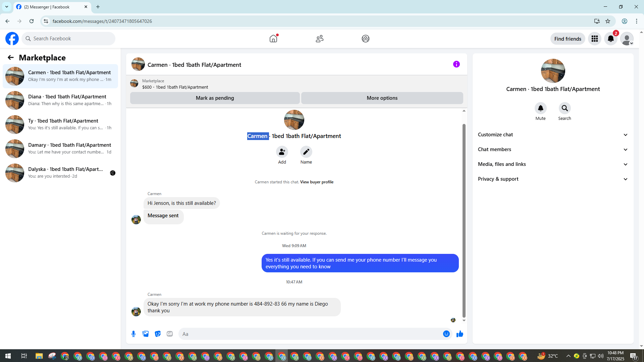
Task: Reload the page in the browser
Action: pyautogui.click(x=32, y=21)
